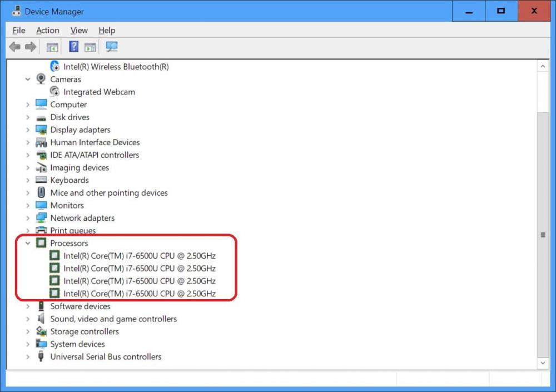Viewport: 556px width, 392px height.
Task: Click the Mice and other pointing devices icon
Action: click(41, 192)
